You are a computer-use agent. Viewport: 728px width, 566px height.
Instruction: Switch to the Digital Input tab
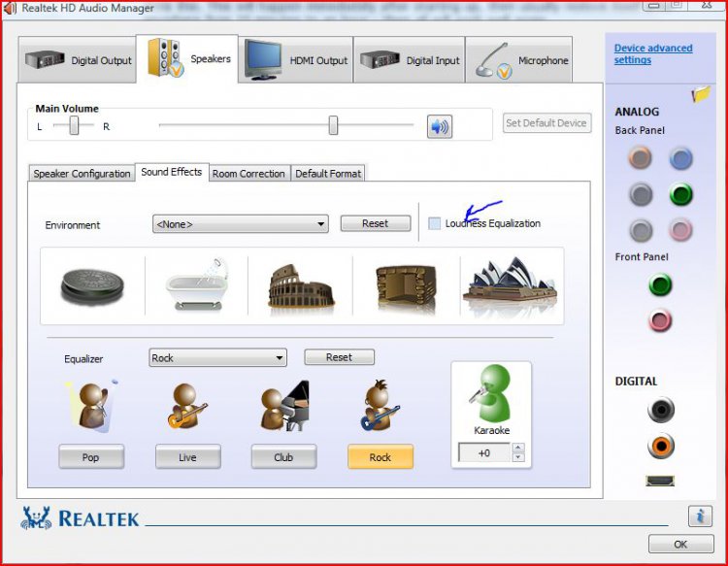tap(409, 60)
